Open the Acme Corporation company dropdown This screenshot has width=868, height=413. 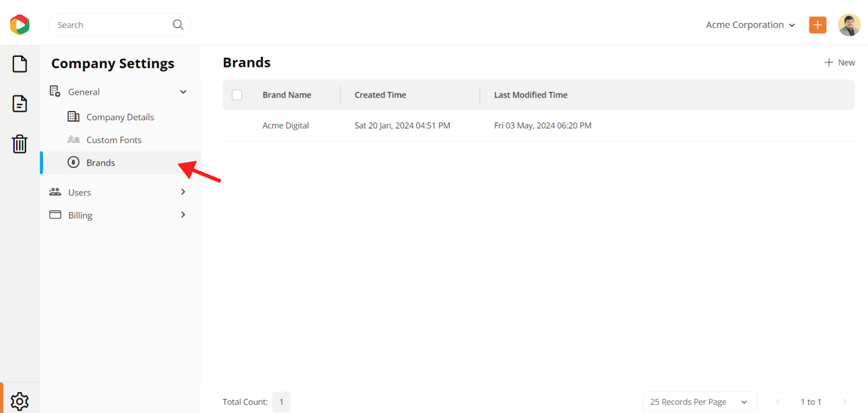click(751, 25)
